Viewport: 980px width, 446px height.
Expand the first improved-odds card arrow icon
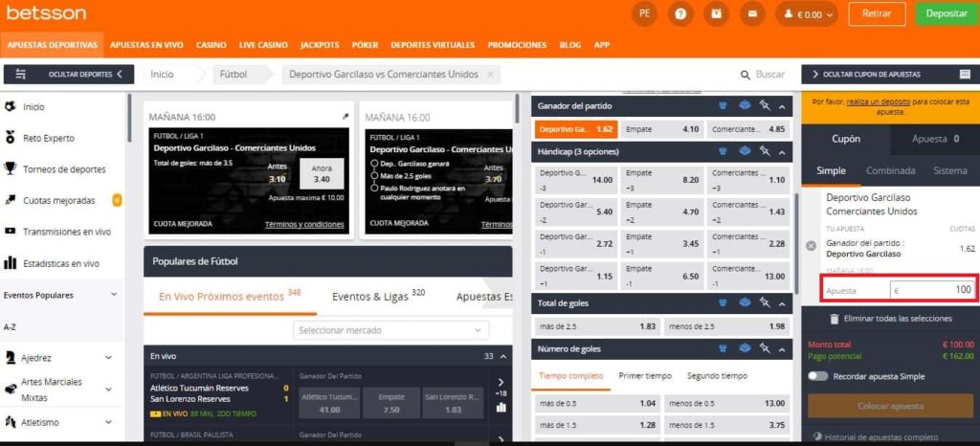[345, 116]
